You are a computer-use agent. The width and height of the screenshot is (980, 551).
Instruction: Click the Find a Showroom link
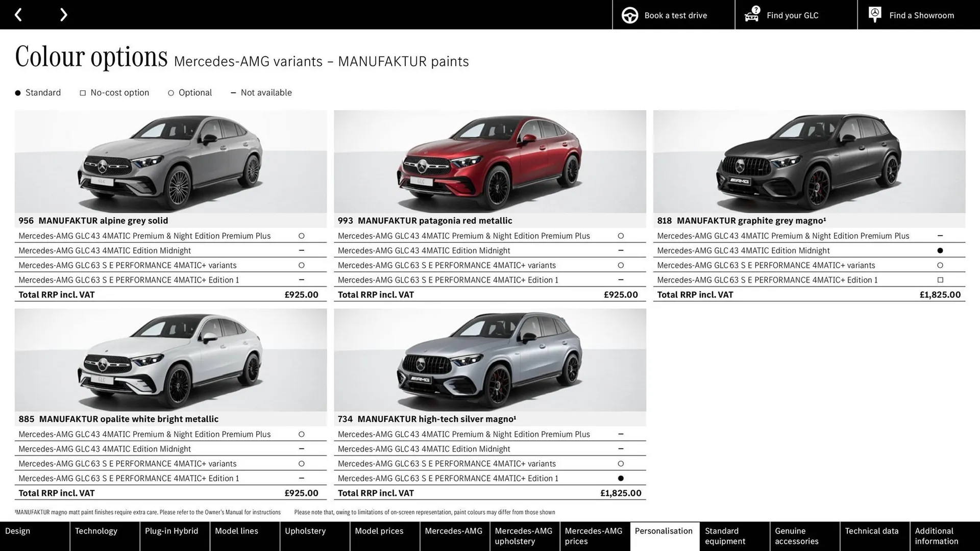[921, 15]
